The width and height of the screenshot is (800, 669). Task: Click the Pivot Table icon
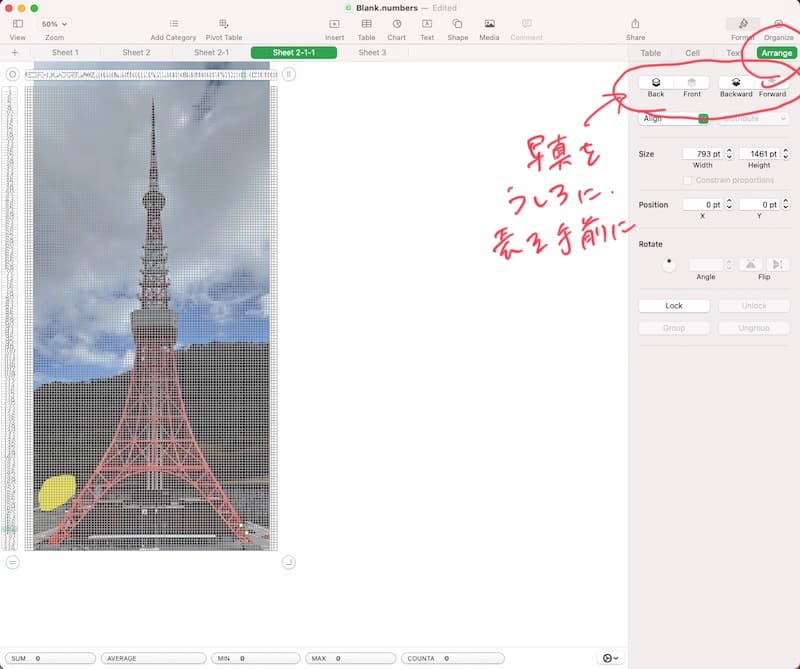[224, 23]
